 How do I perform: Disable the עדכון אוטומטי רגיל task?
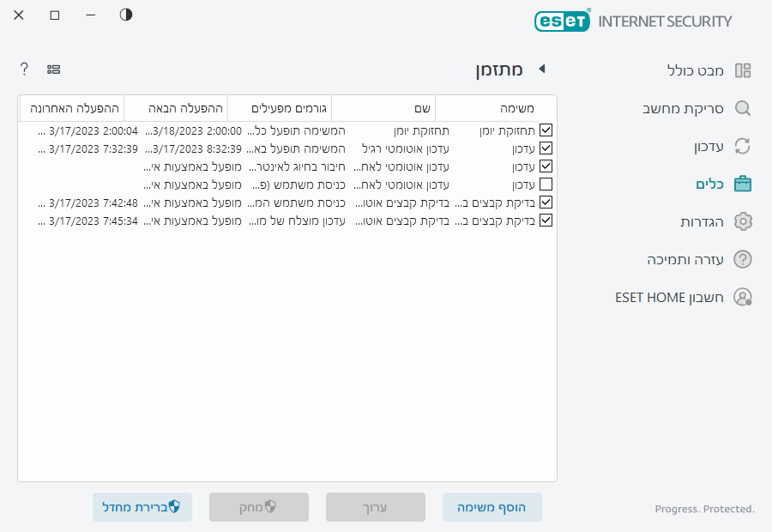(546, 148)
